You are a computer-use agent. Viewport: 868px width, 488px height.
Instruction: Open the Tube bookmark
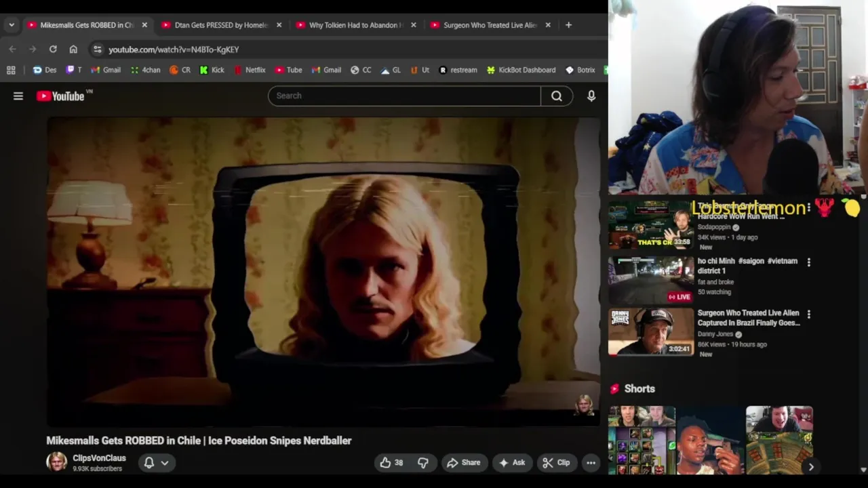tap(288, 70)
